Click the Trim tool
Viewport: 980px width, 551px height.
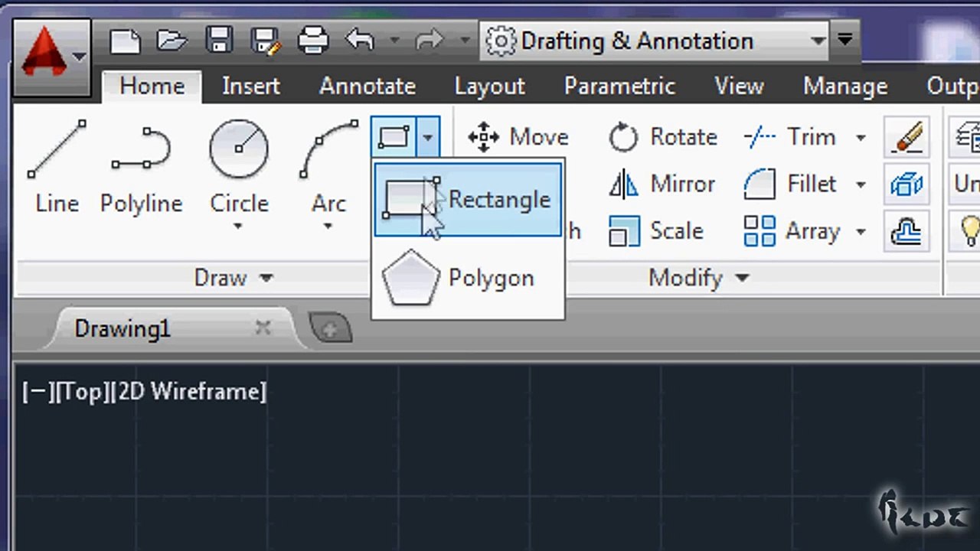point(790,137)
